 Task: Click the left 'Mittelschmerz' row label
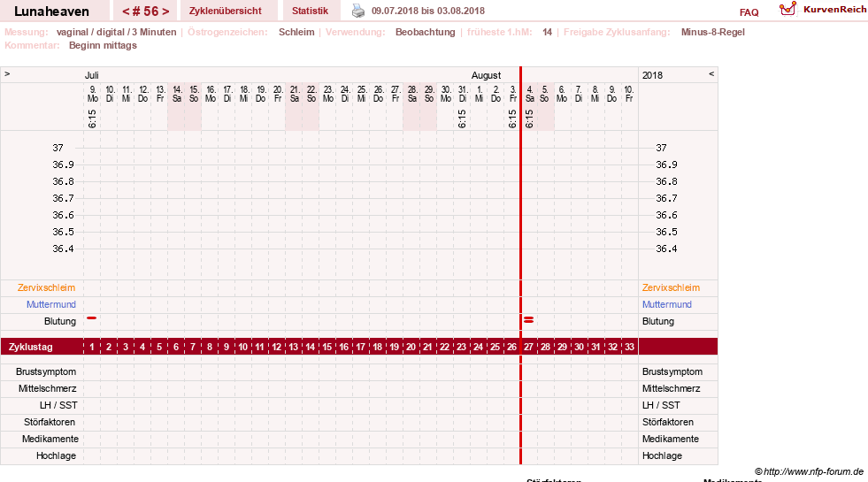(x=47, y=388)
